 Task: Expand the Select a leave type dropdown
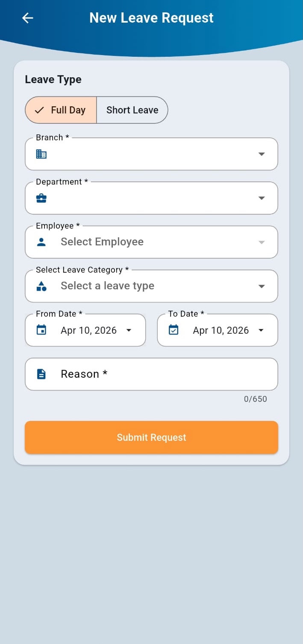point(262,286)
